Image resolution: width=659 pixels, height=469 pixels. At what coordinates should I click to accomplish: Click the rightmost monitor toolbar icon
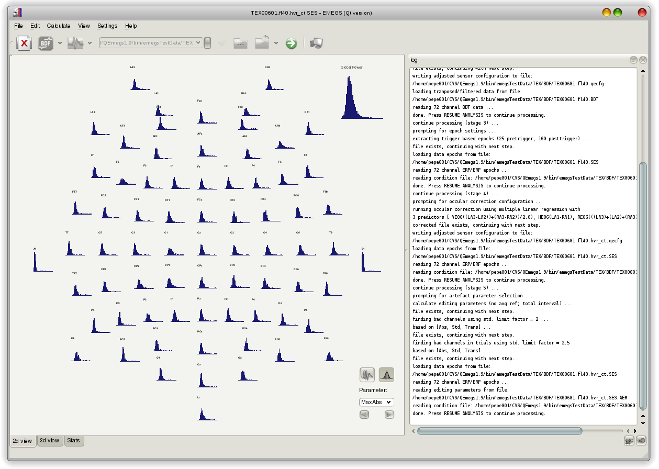click(315, 43)
